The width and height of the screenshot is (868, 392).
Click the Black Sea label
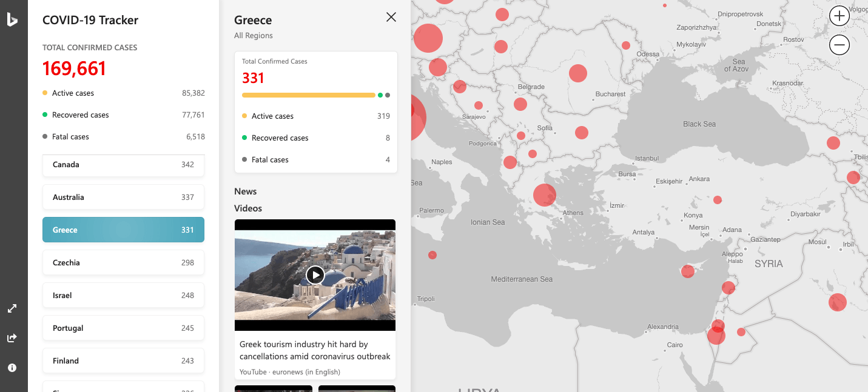click(699, 124)
